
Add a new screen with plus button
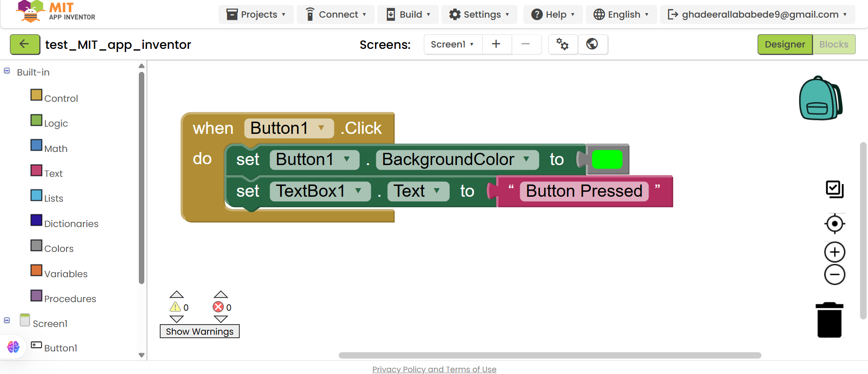click(x=496, y=44)
